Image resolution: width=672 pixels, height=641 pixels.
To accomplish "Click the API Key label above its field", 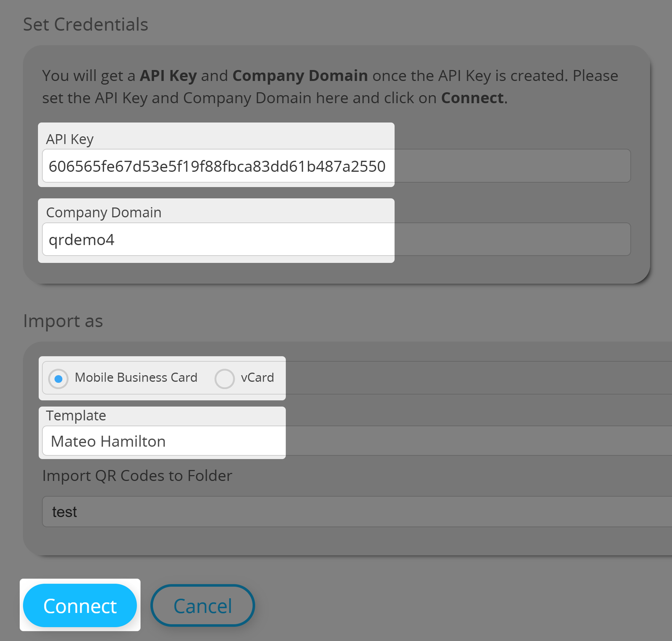I will click(70, 139).
